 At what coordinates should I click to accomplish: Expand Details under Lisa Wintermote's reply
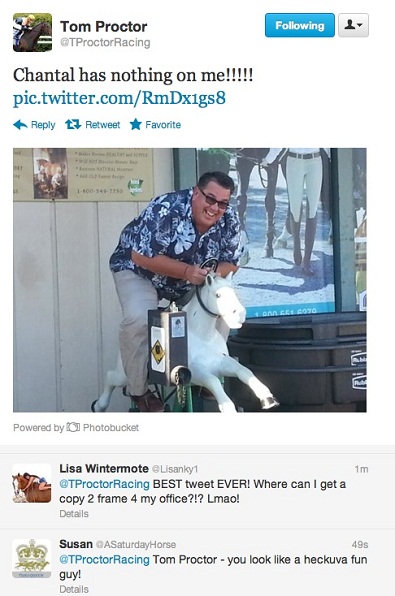[x=74, y=514]
